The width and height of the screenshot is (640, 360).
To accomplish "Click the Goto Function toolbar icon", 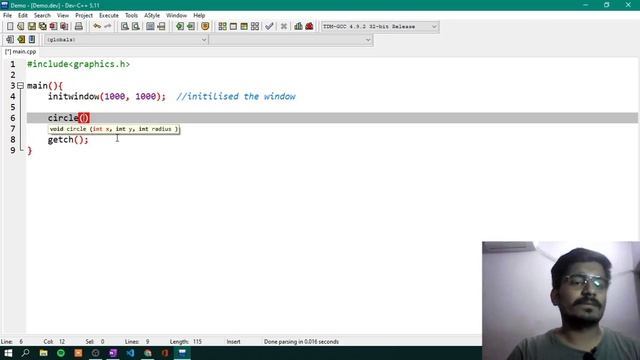I will point(150,27).
